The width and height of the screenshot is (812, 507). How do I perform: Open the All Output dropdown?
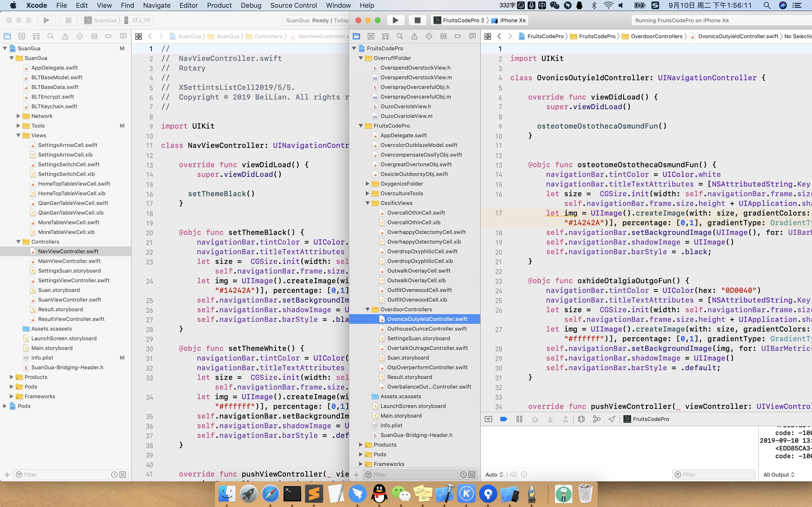pos(778,475)
